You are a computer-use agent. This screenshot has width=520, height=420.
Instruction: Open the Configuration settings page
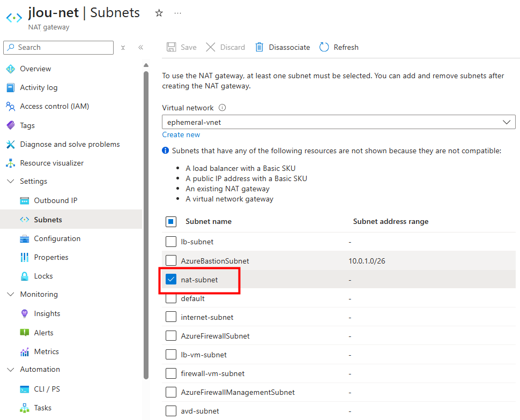click(57, 239)
